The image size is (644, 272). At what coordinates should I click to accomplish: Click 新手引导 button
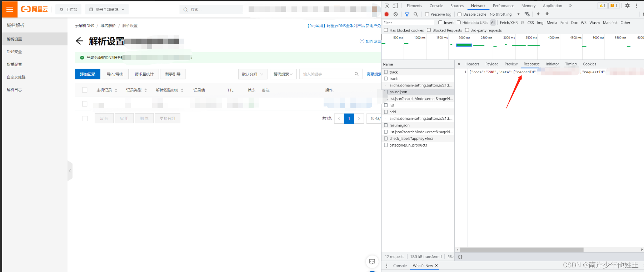173,74
